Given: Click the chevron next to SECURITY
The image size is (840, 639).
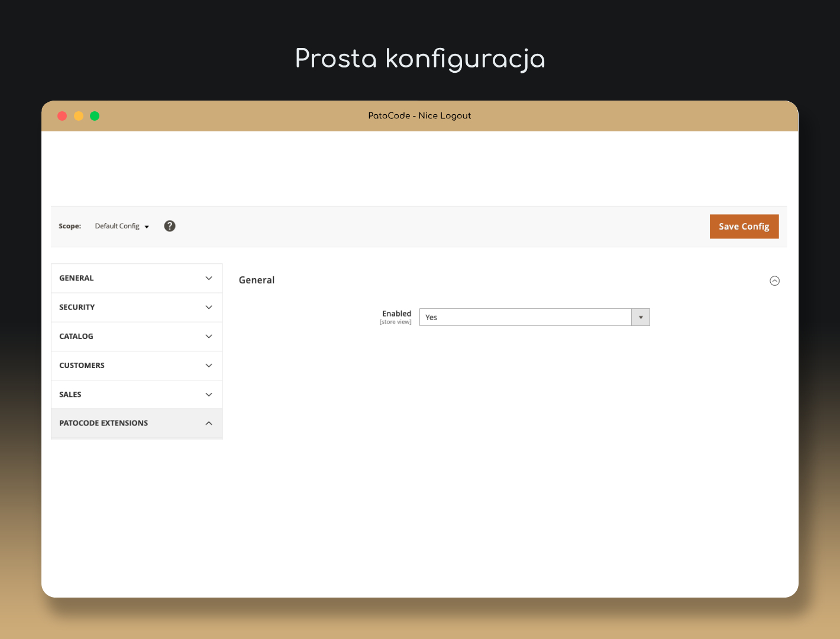Looking at the screenshot, I should coord(209,307).
